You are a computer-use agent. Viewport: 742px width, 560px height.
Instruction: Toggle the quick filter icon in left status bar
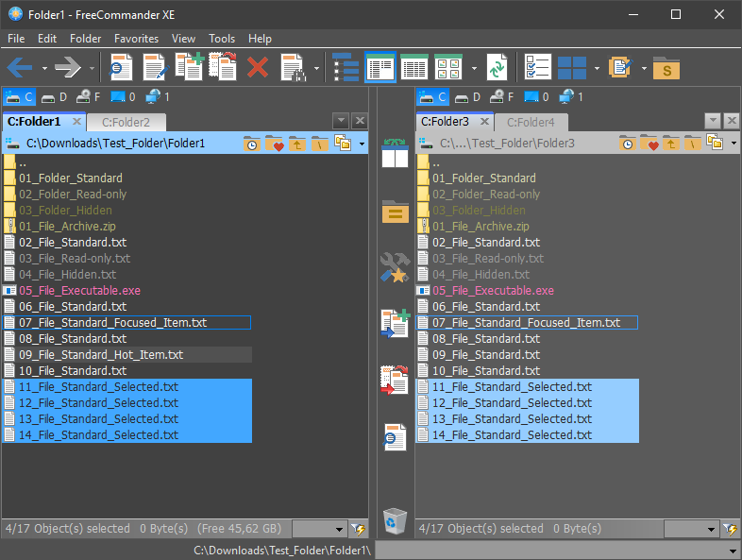358,529
